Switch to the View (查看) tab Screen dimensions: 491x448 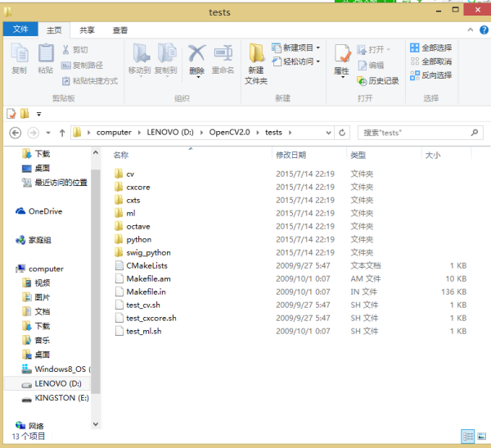click(120, 30)
